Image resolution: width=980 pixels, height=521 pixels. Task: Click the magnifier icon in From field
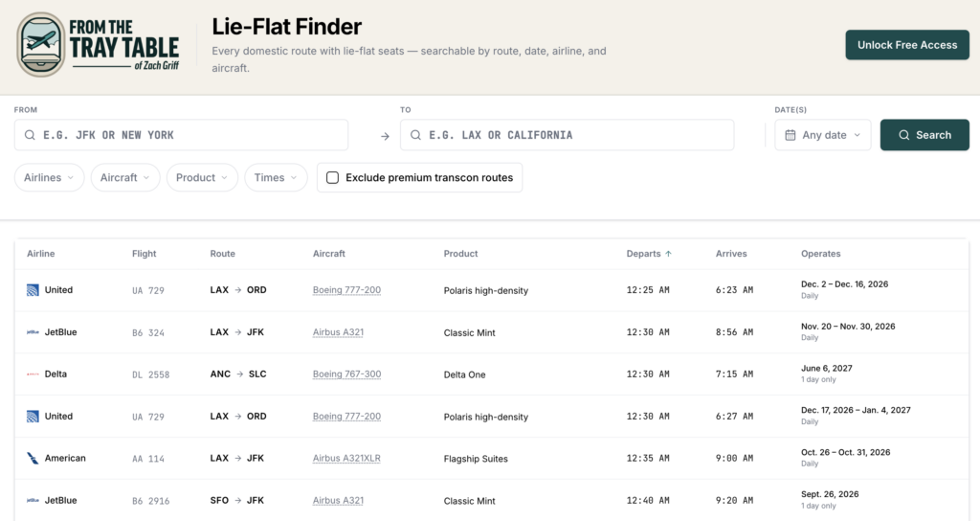[30, 135]
